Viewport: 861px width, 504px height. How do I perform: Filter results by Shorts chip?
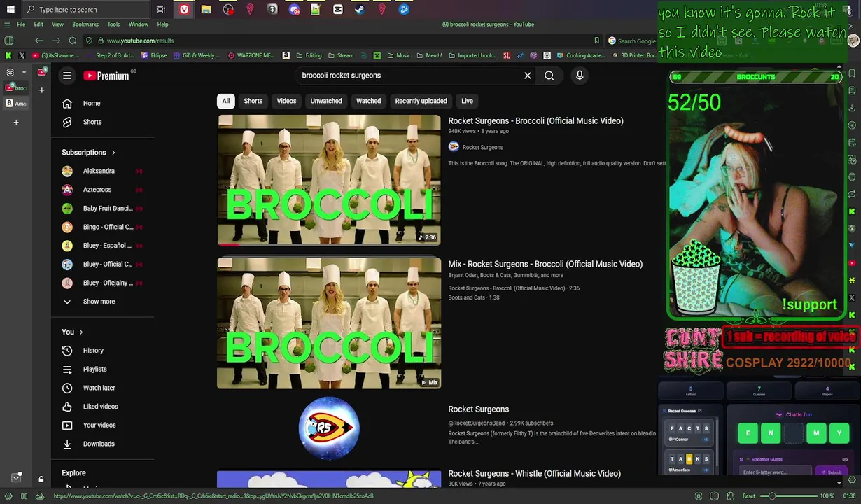[x=253, y=101]
